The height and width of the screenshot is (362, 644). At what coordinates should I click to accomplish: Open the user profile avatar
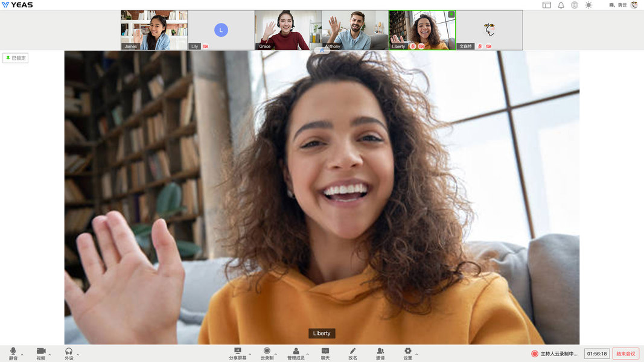(x=634, y=5)
